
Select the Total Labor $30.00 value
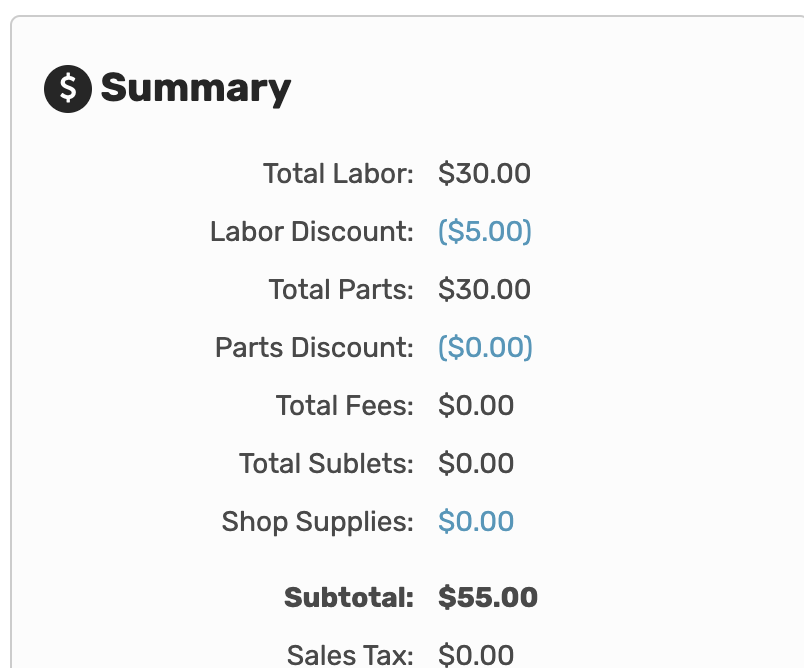484,173
